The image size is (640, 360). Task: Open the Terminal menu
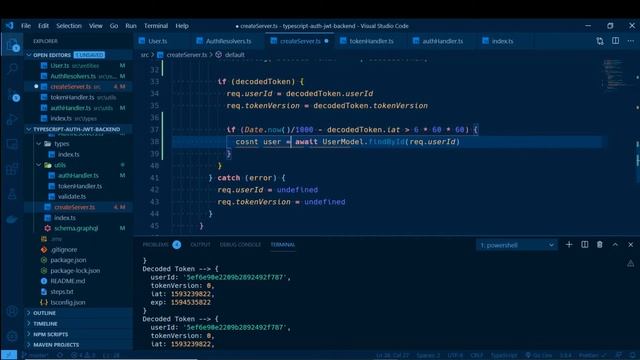click(156, 26)
